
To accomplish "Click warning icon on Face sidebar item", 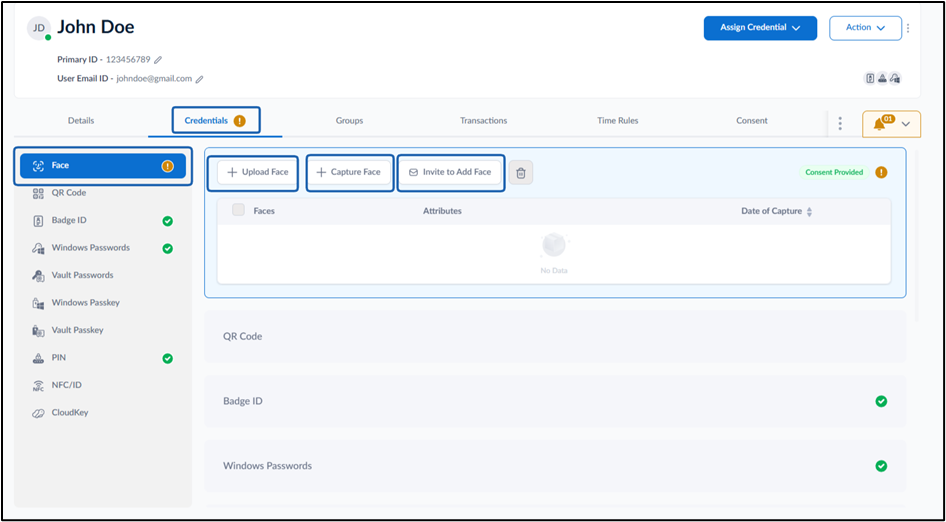I will pos(168,166).
